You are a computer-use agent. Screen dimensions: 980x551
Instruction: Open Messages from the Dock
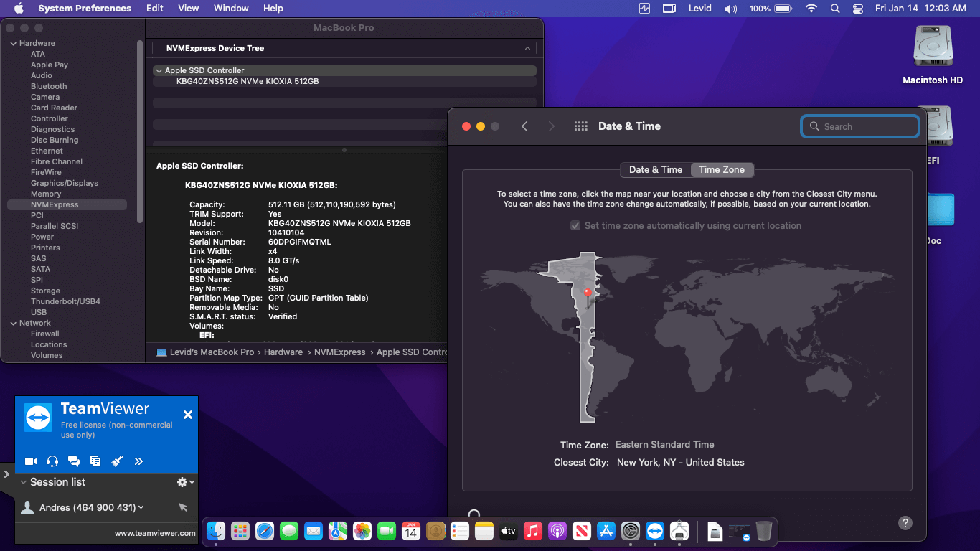point(289,531)
